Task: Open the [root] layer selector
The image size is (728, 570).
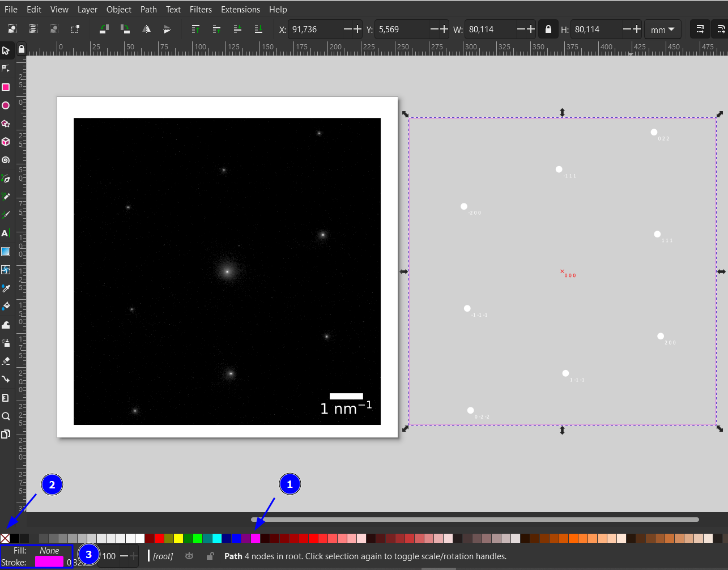Action: pos(163,556)
